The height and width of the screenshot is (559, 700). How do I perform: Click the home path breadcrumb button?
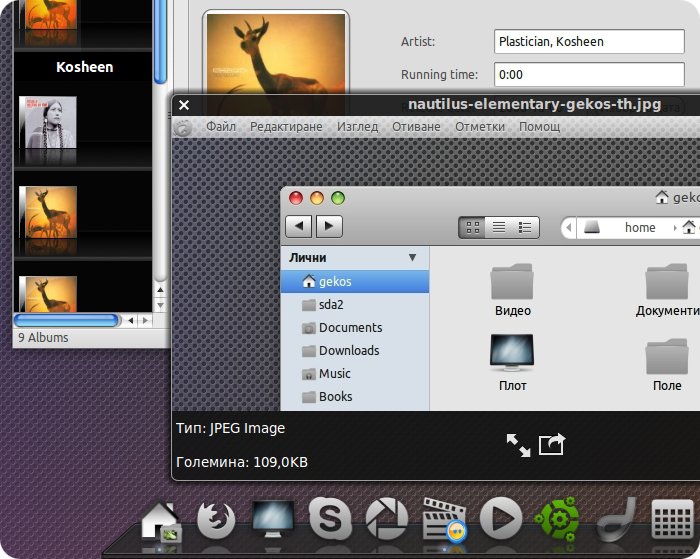630,227
